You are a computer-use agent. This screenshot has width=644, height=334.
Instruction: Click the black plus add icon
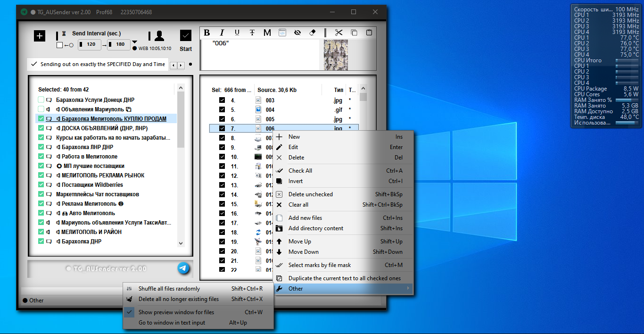click(40, 36)
